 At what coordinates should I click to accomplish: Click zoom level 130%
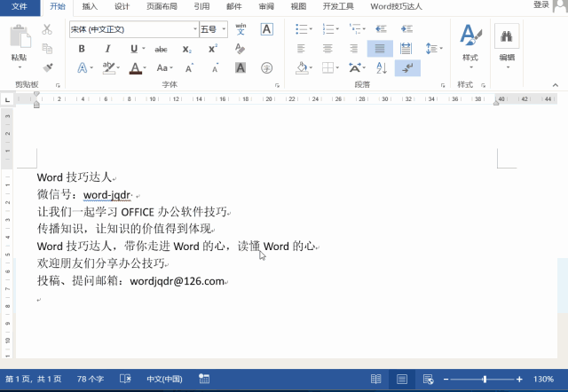[x=543, y=379]
